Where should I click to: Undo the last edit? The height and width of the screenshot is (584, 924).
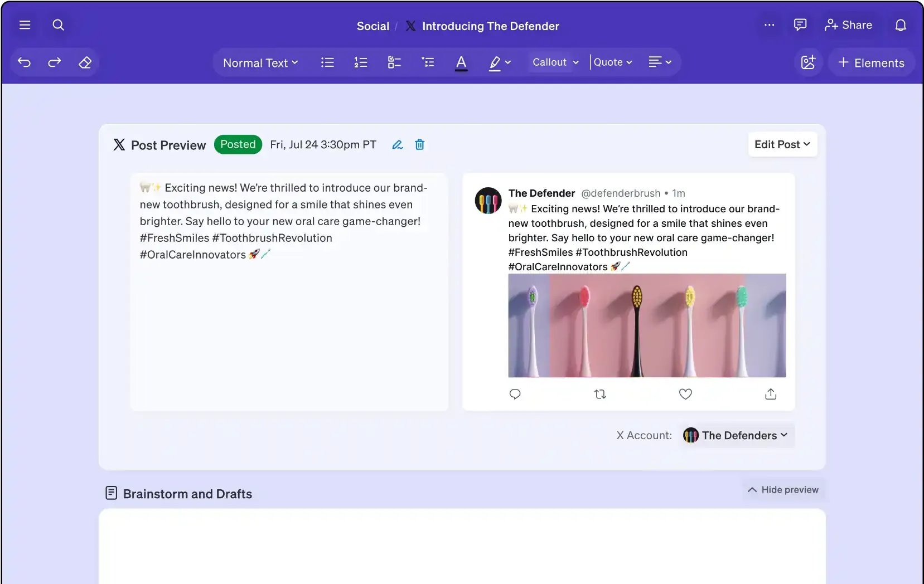tap(24, 62)
